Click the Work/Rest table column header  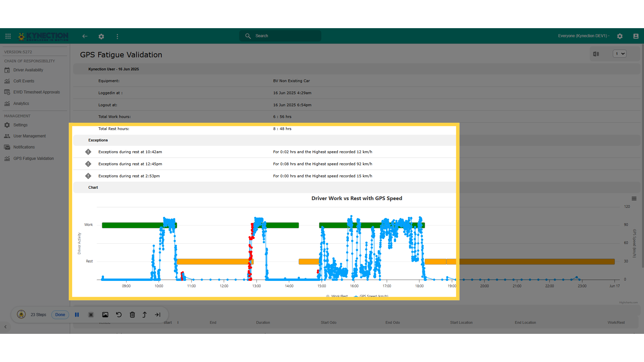[x=616, y=322]
